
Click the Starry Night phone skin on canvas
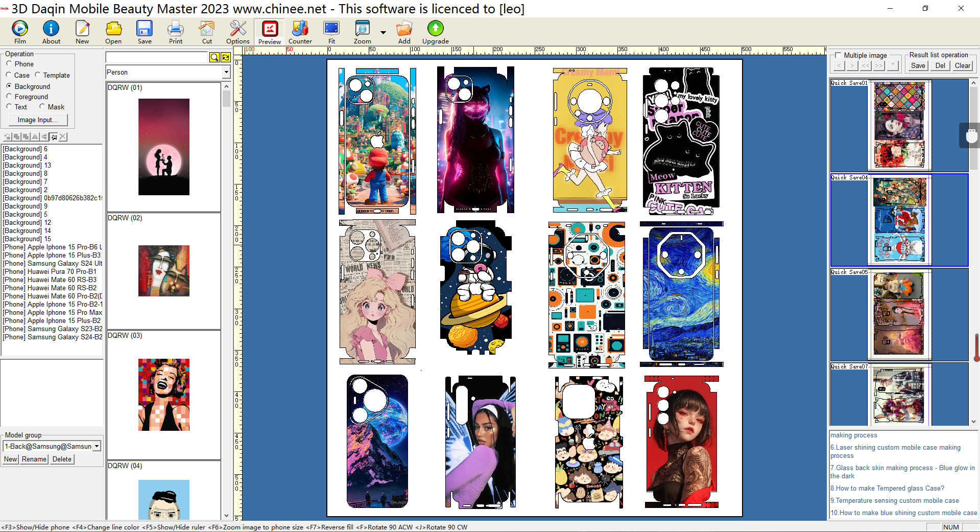[681, 294]
